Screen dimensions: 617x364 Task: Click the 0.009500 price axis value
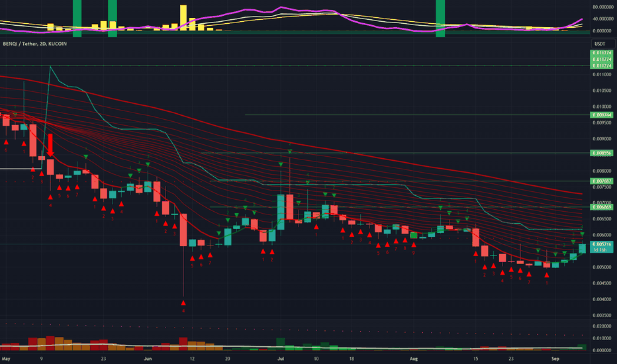click(x=602, y=123)
